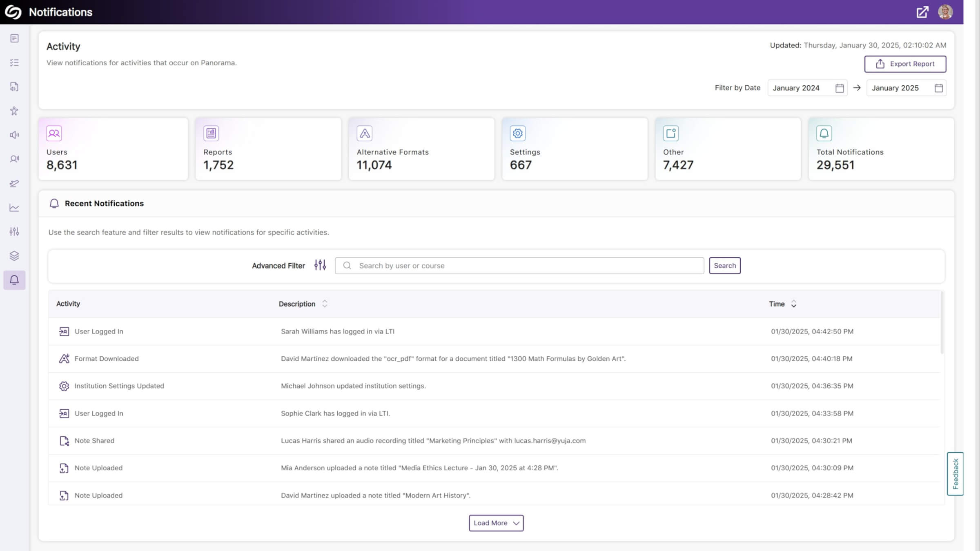Open the Filter by Date end calendar

point(939,88)
